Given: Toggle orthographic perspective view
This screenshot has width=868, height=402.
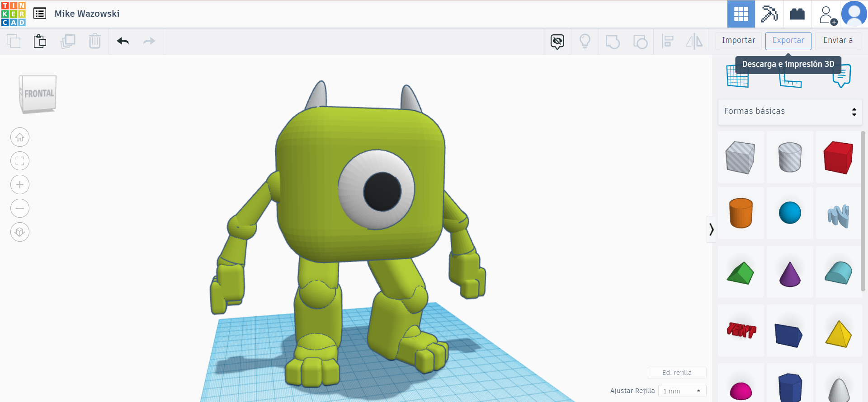Looking at the screenshot, I should (x=20, y=232).
